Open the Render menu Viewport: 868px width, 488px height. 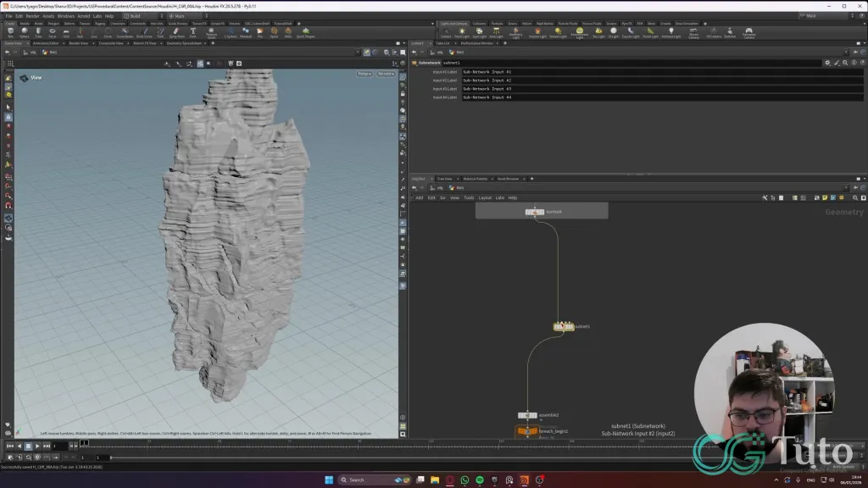tap(32, 16)
